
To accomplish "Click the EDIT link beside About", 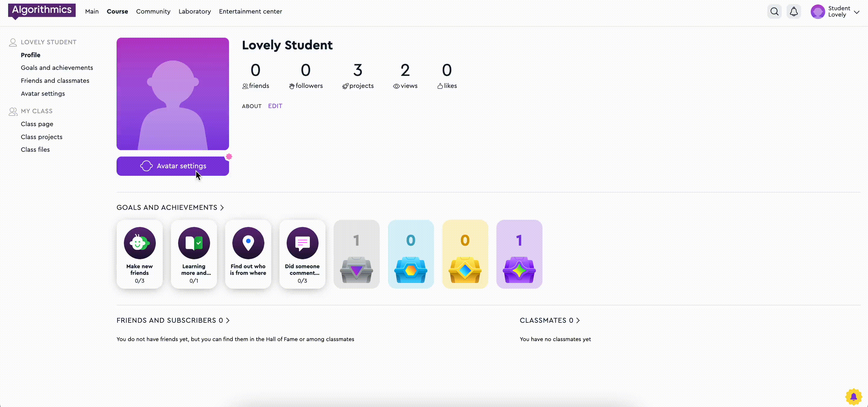I will coord(275,106).
